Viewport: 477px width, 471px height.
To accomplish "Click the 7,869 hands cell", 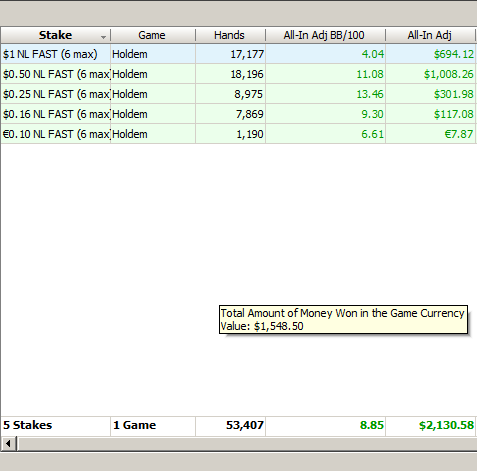I will pyautogui.click(x=230, y=114).
